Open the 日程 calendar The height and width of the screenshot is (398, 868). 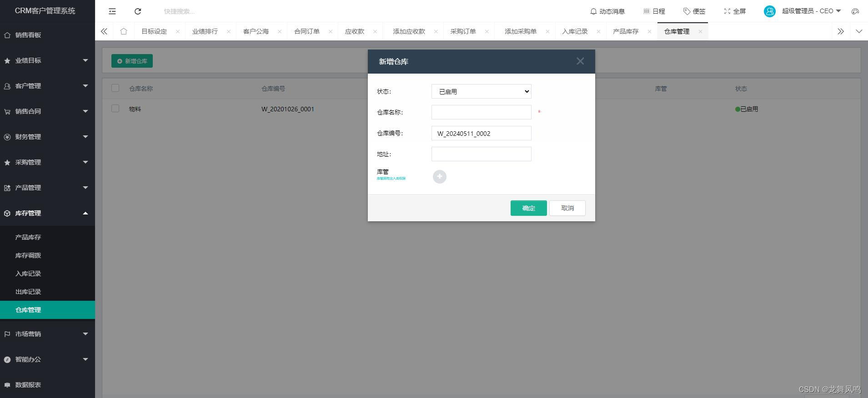point(654,11)
